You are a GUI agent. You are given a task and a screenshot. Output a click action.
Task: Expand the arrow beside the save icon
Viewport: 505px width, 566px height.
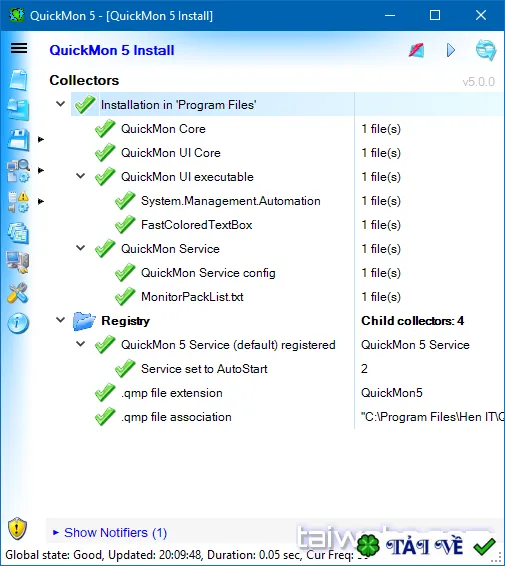(x=41, y=139)
